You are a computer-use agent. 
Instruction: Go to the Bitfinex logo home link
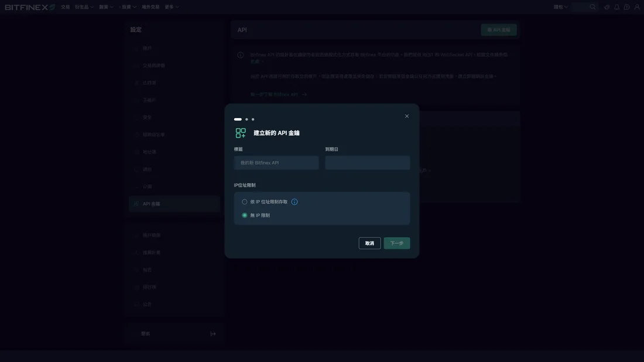(x=30, y=7)
